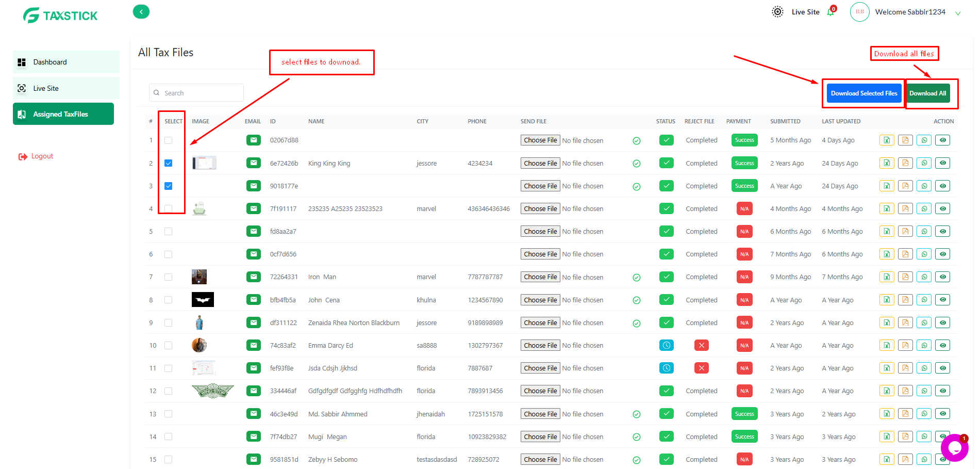Collapse the sidebar with the green arrow button
Screen dimensions: 980x469
141,11
